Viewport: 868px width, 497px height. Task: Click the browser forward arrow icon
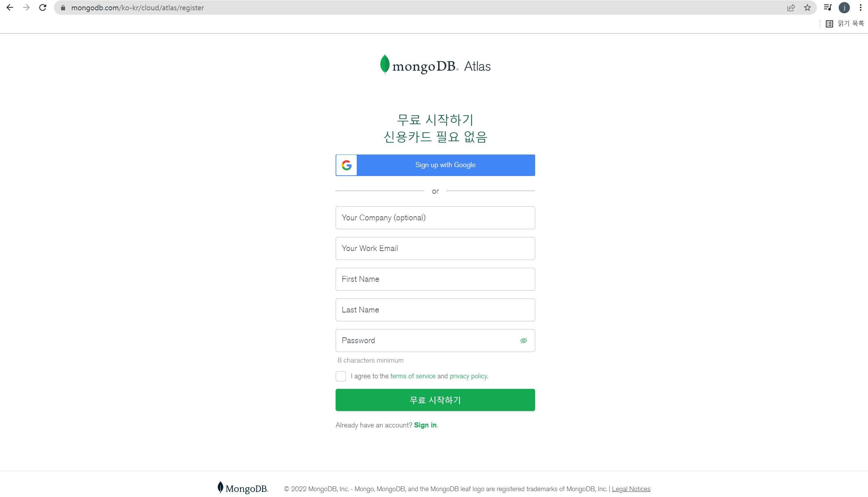26,8
